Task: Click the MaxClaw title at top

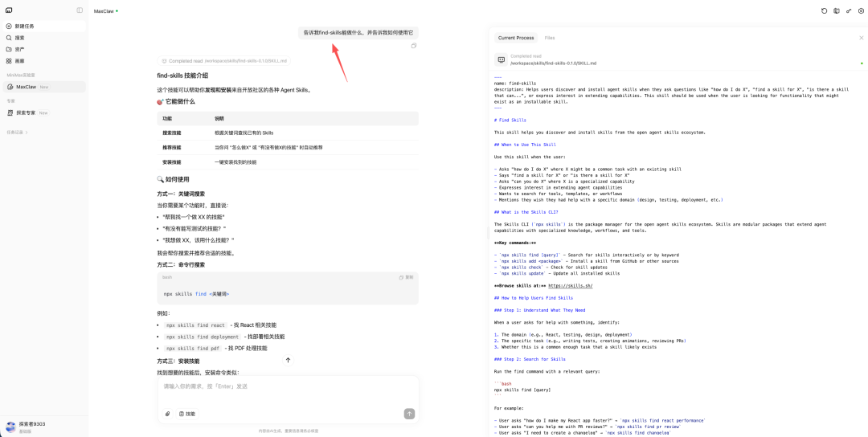Action: click(x=104, y=11)
